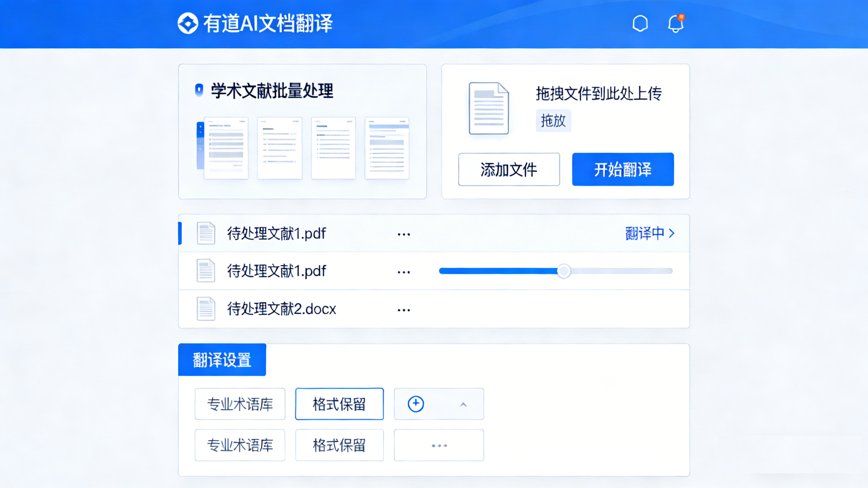Switch to the 翻译设置 tab
The height and width of the screenshot is (488, 868).
click(x=222, y=359)
